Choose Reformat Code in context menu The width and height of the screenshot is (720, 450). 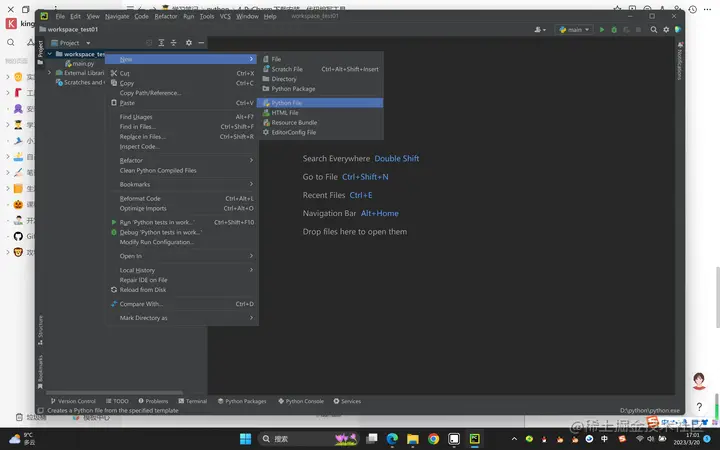click(x=183, y=198)
